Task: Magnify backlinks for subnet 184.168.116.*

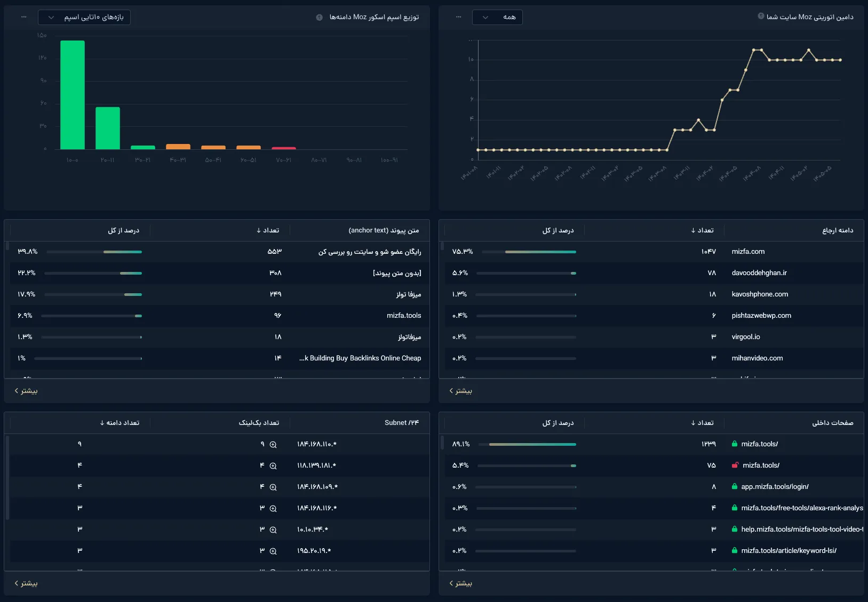Action: (273, 509)
